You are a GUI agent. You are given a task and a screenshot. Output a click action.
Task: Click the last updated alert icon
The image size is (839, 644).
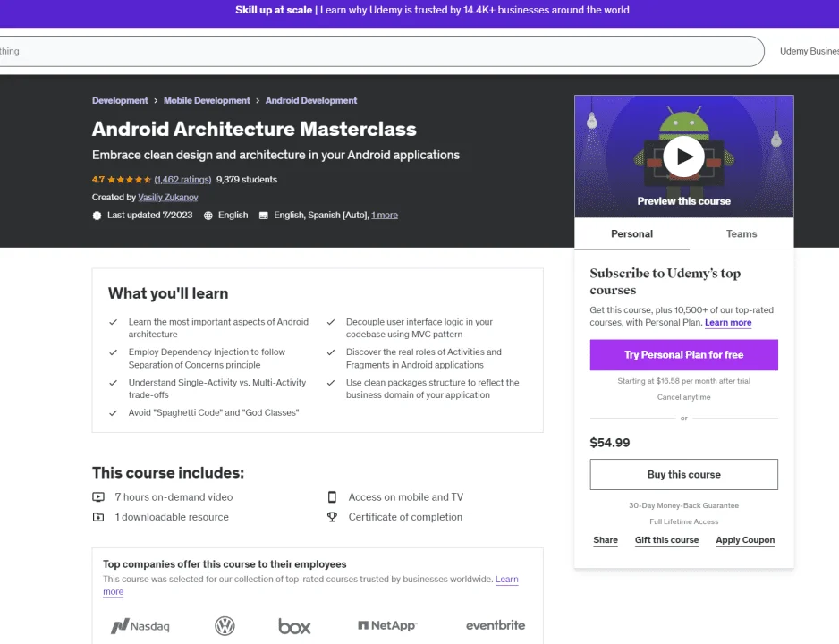pyautogui.click(x=97, y=215)
